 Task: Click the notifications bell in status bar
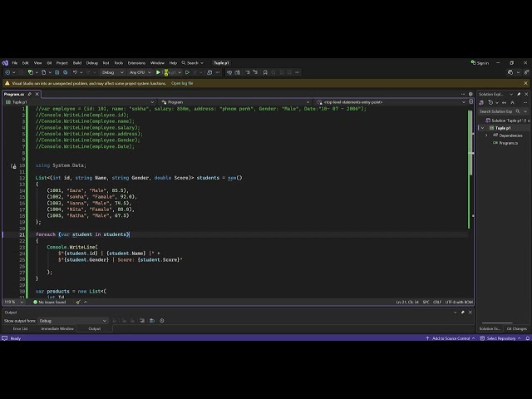pyautogui.click(x=528, y=338)
